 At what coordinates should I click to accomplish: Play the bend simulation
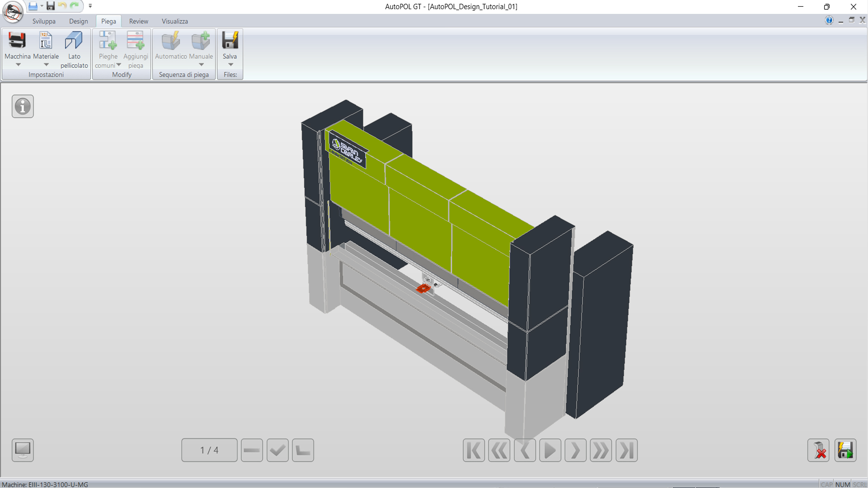coord(550,450)
